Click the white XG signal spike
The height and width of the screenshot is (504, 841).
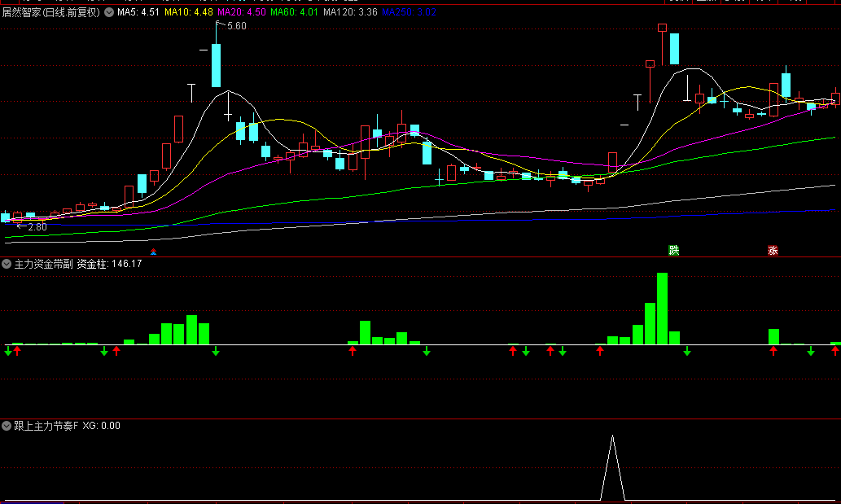[612, 467]
